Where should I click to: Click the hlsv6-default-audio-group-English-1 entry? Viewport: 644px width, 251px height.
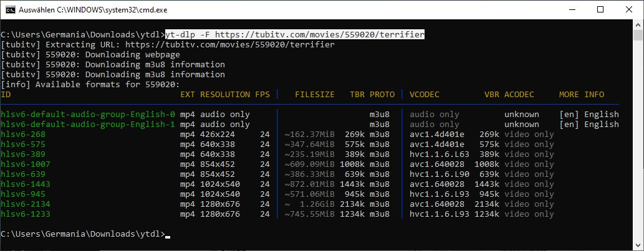(88, 125)
